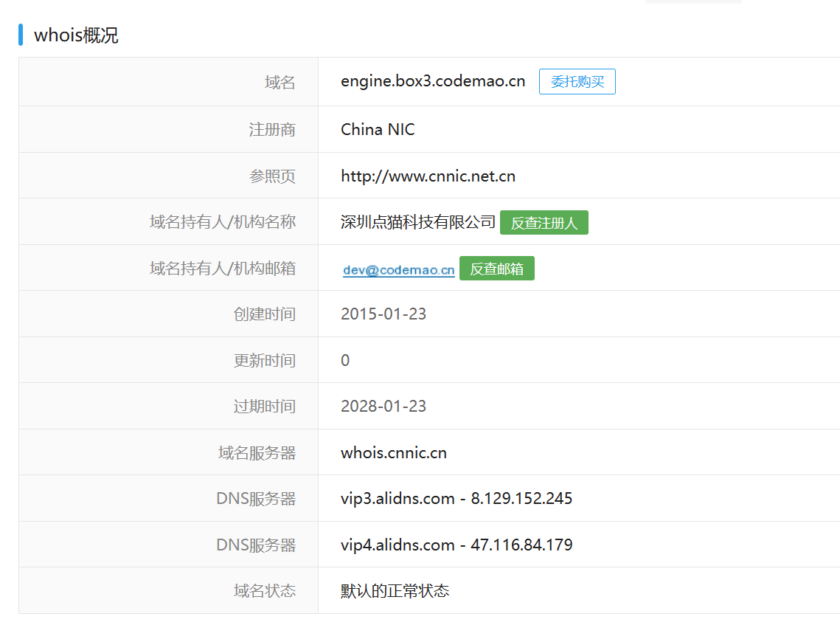This screenshot has width=840, height=625.
Task: Select the registrar value China NIC
Action: (x=378, y=129)
